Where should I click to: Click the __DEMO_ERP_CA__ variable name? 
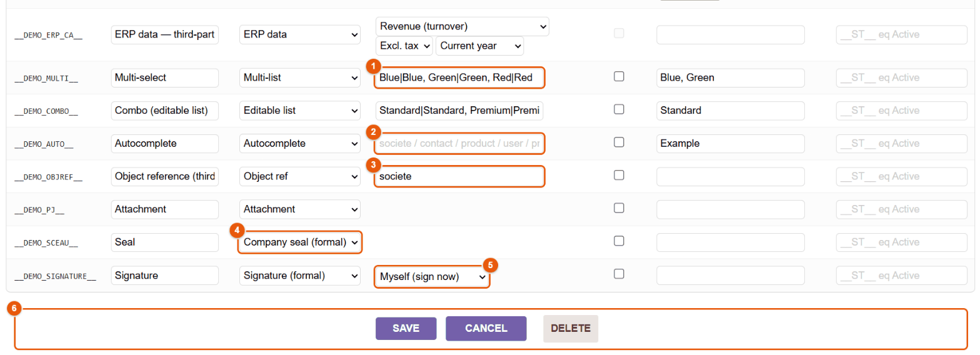pyautogui.click(x=49, y=36)
